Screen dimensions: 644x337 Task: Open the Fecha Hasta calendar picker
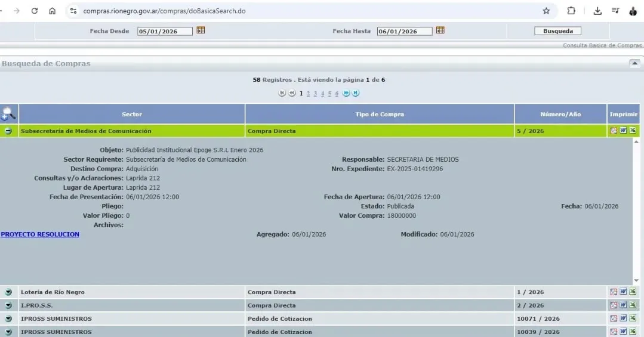tap(440, 30)
